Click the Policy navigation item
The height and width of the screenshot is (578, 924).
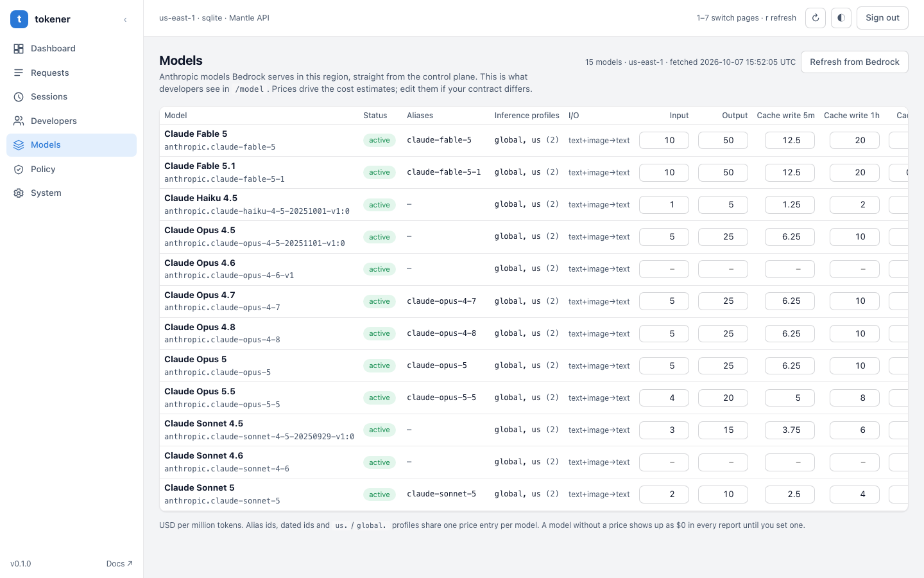tap(71, 169)
